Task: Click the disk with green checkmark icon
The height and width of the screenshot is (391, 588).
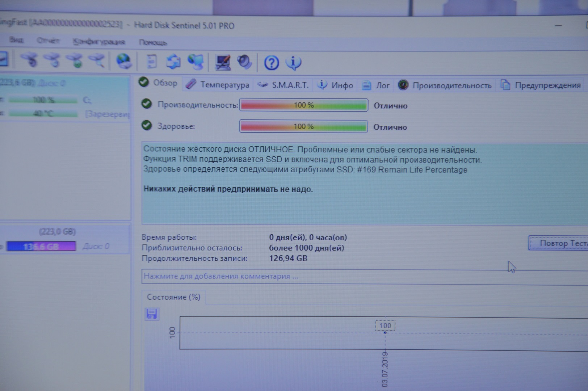Action: [76, 61]
